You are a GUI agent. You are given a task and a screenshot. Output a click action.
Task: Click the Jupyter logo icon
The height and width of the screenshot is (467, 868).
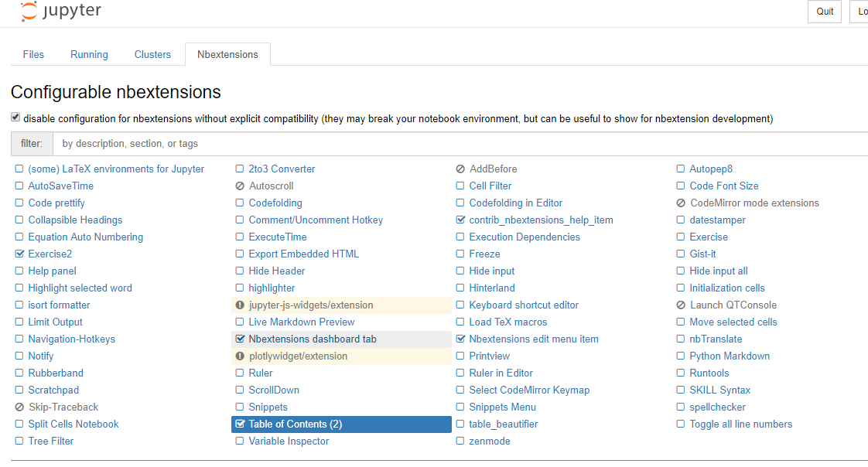29,12
